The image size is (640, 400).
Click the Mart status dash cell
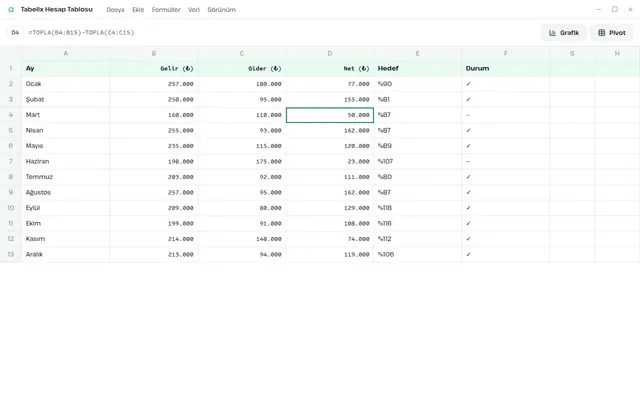(505, 115)
